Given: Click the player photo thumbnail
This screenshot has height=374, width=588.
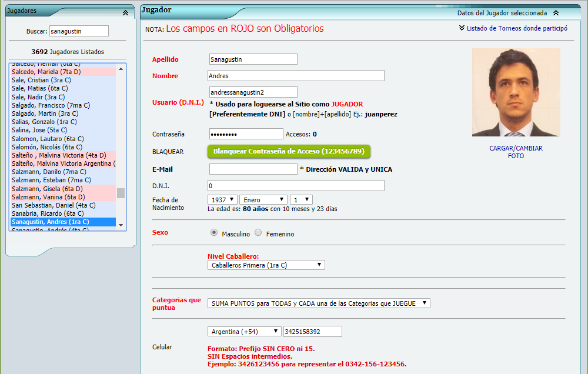Looking at the screenshot, I should [x=516, y=92].
